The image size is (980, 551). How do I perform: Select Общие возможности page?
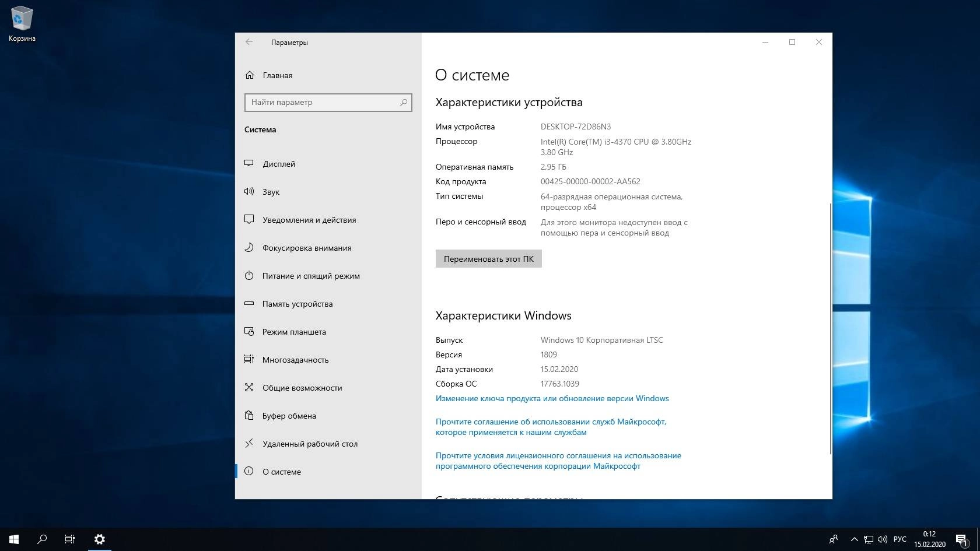[x=328, y=388]
